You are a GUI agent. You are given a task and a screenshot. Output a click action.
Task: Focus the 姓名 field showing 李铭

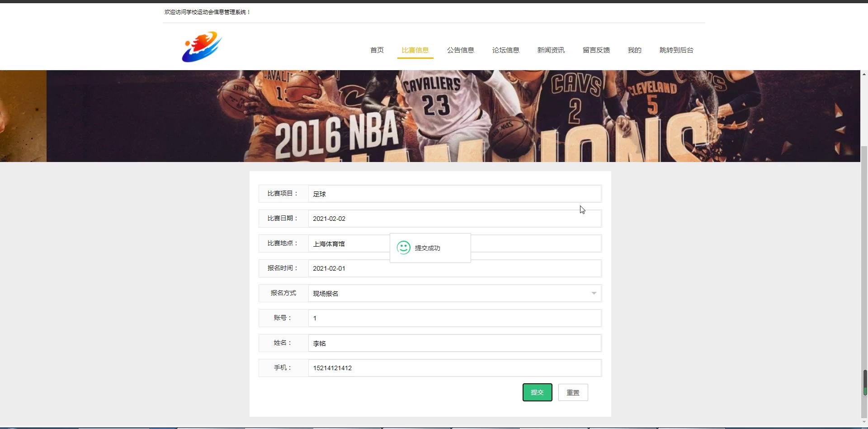[455, 343]
